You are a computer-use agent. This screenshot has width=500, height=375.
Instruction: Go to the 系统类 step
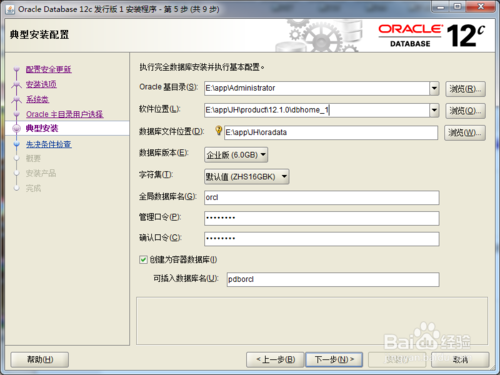(x=37, y=99)
